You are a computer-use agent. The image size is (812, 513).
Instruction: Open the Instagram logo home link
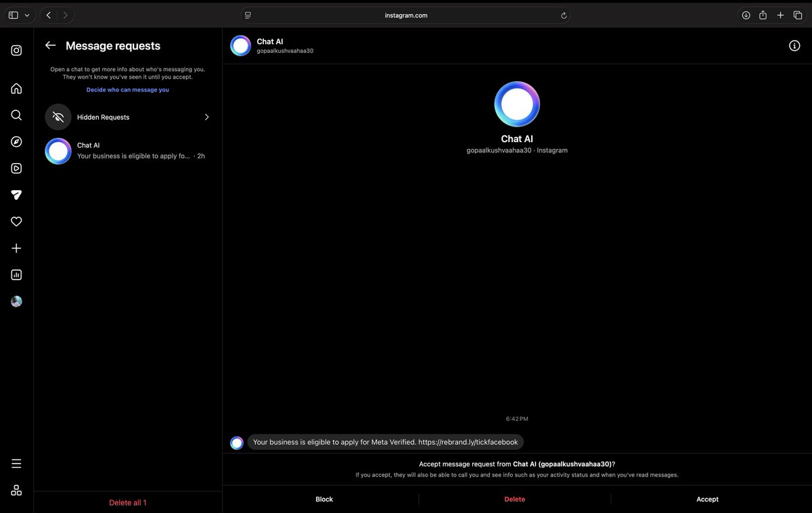click(x=16, y=50)
